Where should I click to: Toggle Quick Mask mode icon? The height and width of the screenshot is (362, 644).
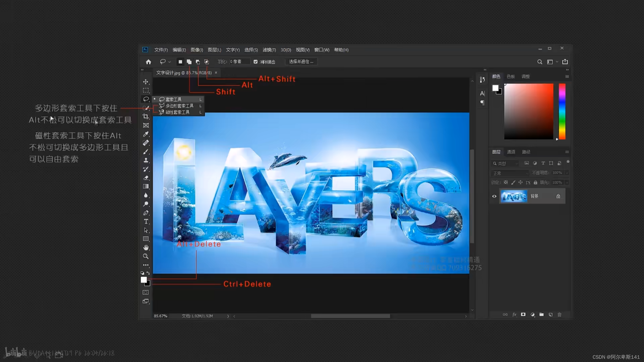click(x=146, y=292)
